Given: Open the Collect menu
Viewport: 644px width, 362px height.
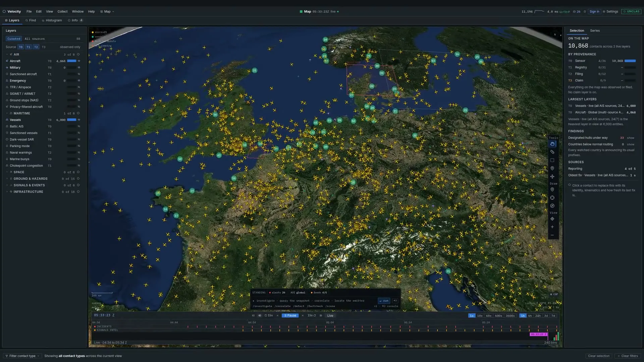Looking at the screenshot, I should click(62, 11).
